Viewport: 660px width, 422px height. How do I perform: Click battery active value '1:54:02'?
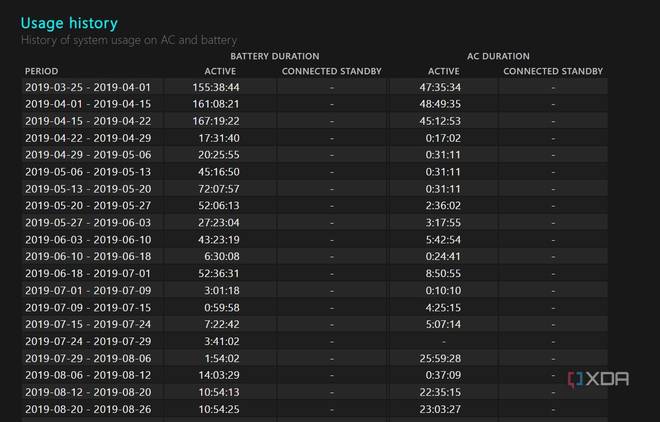(x=222, y=358)
